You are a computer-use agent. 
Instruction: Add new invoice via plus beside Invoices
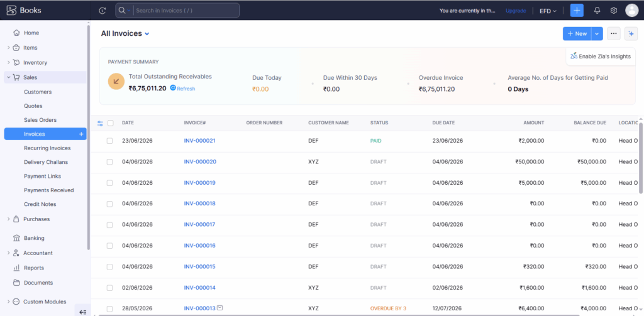81,134
